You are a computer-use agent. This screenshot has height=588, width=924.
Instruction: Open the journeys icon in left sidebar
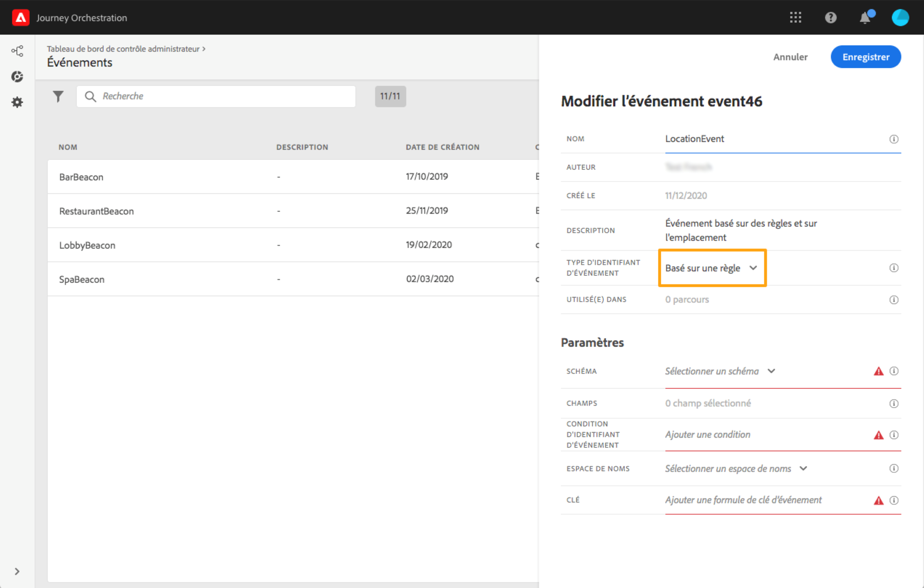click(17, 51)
